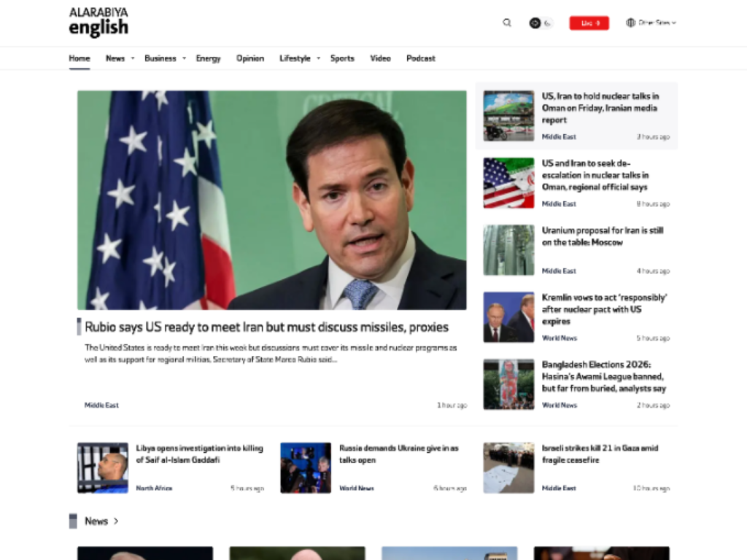Select the Podcast menu item
The width and height of the screenshot is (747, 560).
click(x=421, y=58)
